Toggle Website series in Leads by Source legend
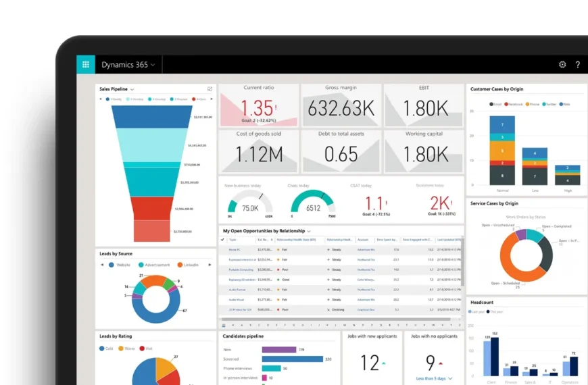 [122, 265]
